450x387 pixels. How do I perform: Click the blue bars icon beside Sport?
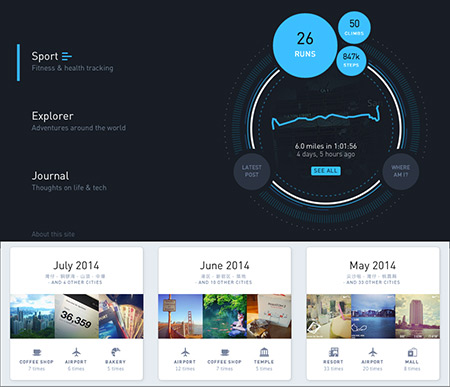tap(67, 56)
